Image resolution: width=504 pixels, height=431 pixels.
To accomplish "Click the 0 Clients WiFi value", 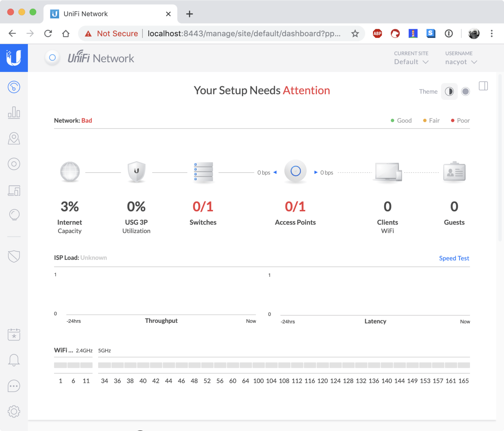I will tap(387, 207).
